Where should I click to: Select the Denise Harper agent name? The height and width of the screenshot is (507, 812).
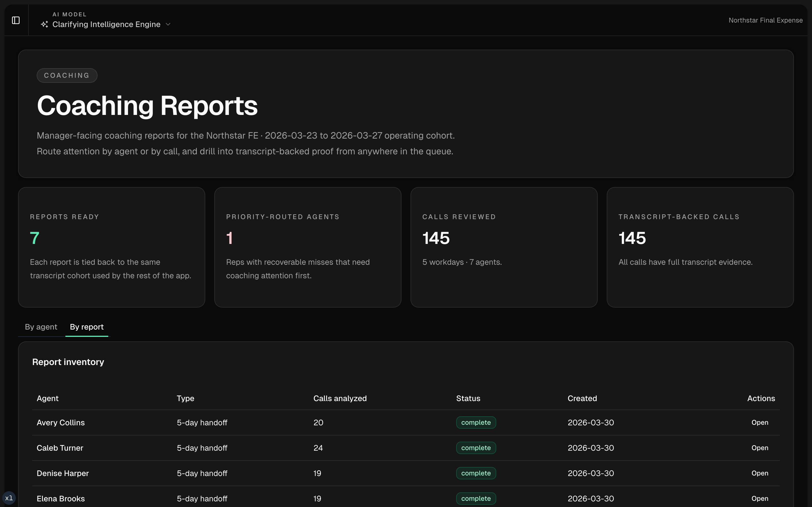coord(63,473)
